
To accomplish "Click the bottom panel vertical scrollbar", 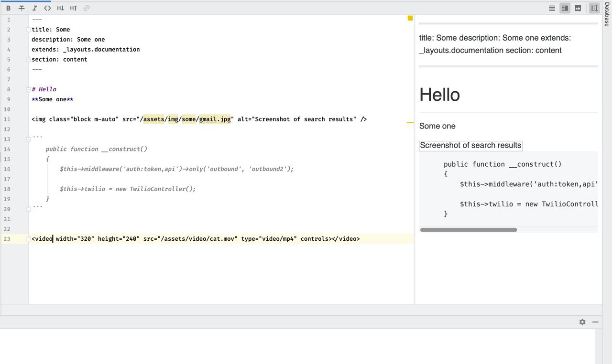I will (x=598, y=347).
